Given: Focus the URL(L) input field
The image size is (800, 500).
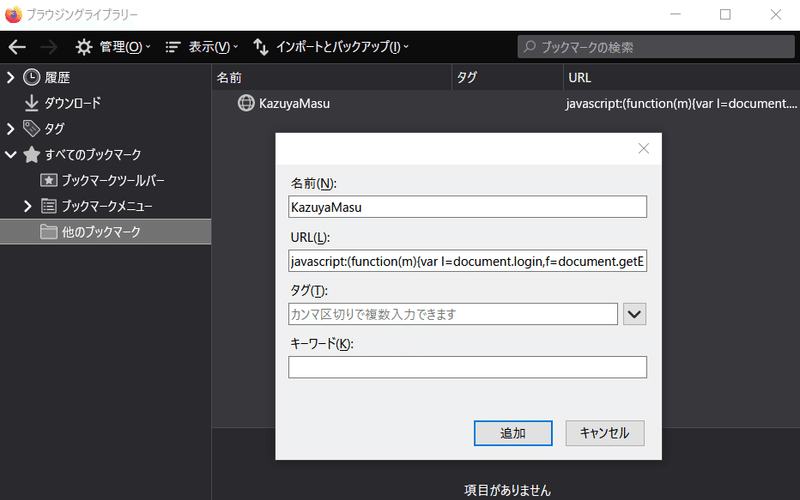Looking at the screenshot, I should point(467,261).
